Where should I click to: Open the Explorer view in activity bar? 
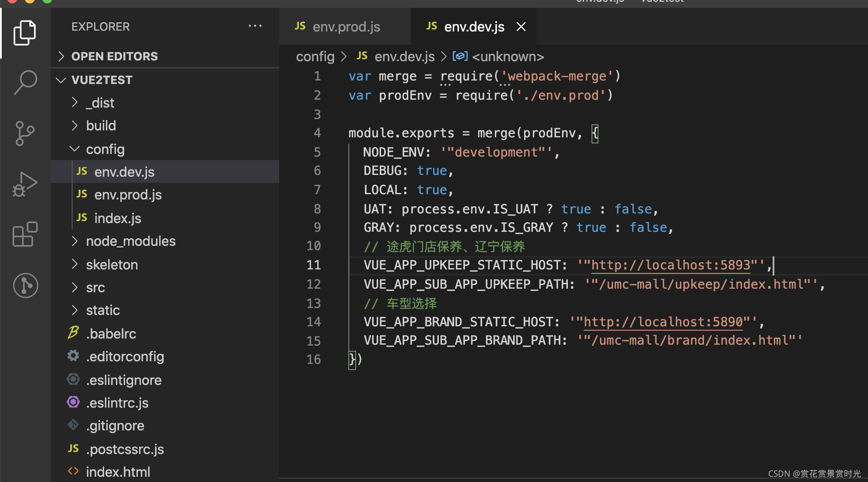[x=25, y=33]
